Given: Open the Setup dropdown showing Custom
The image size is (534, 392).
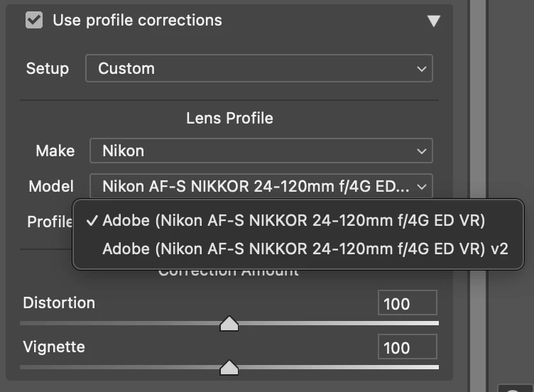Looking at the screenshot, I should point(259,68).
